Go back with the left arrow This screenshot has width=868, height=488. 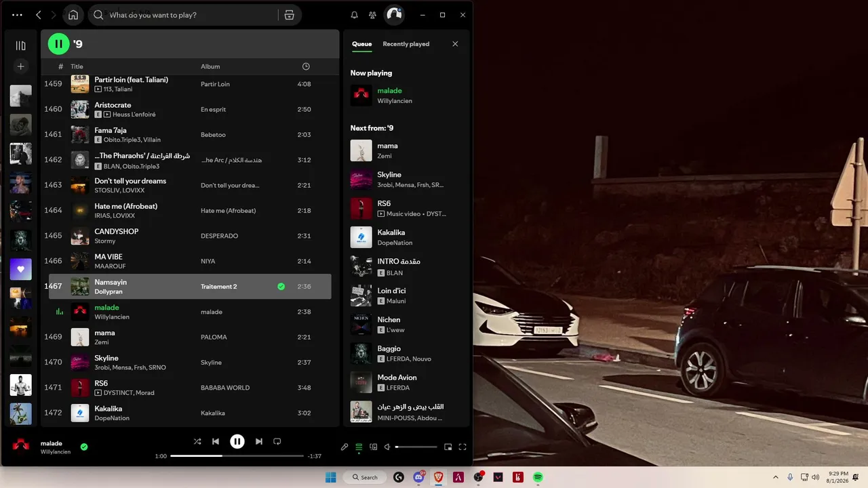click(x=39, y=15)
